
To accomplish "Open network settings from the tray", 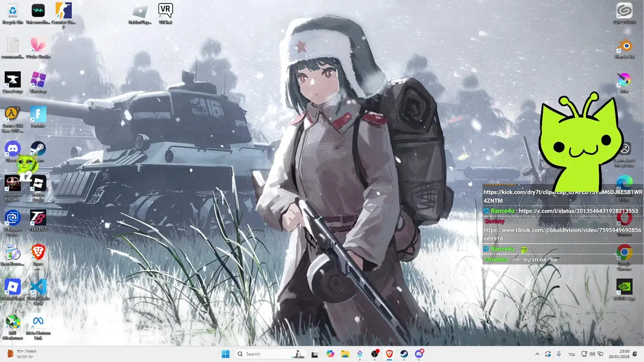I will tap(584, 354).
